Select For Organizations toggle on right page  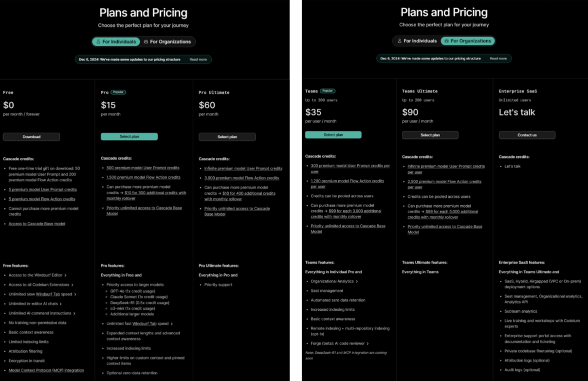coord(468,41)
